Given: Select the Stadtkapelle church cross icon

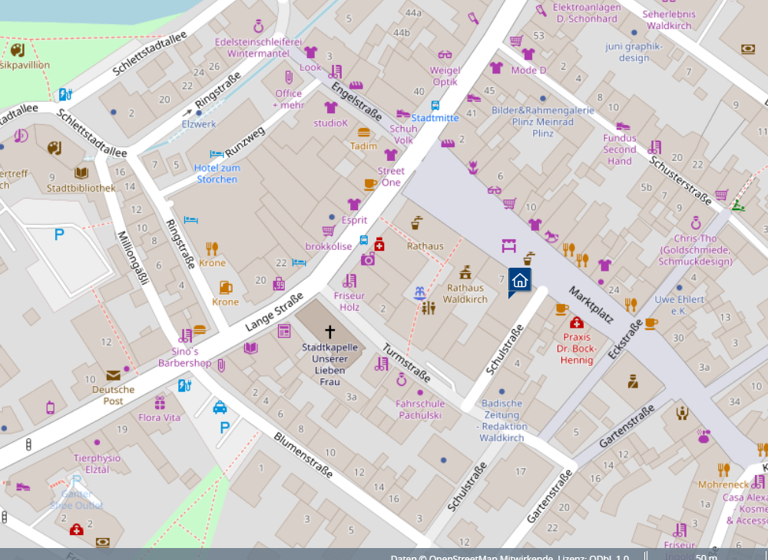Looking at the screenshot, I should (x=330, y=331).
